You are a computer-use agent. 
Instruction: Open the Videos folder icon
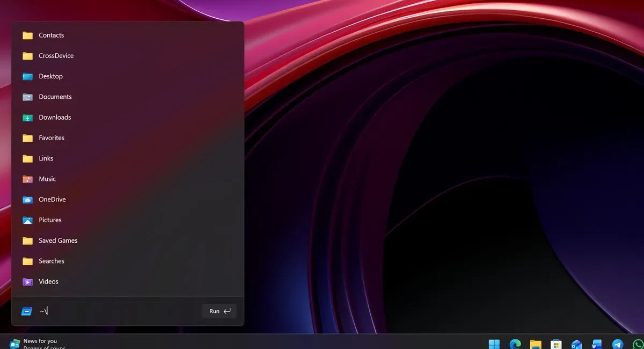[x=28, y=282]
